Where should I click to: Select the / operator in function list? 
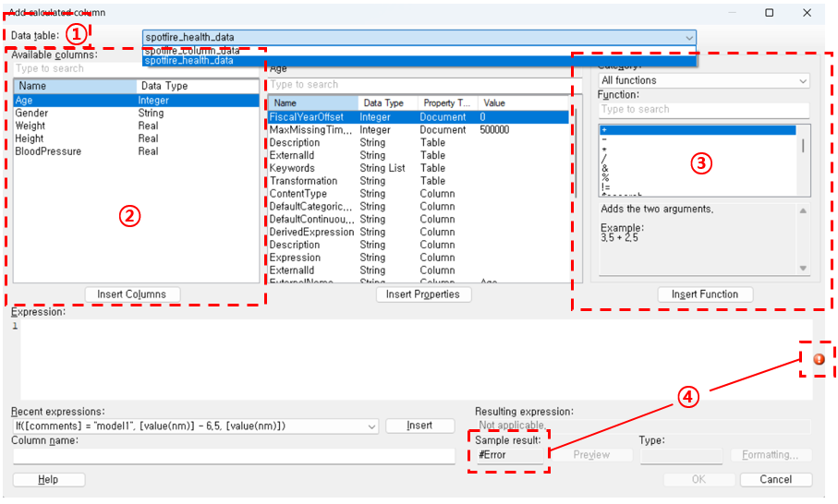tap(698, 159)
